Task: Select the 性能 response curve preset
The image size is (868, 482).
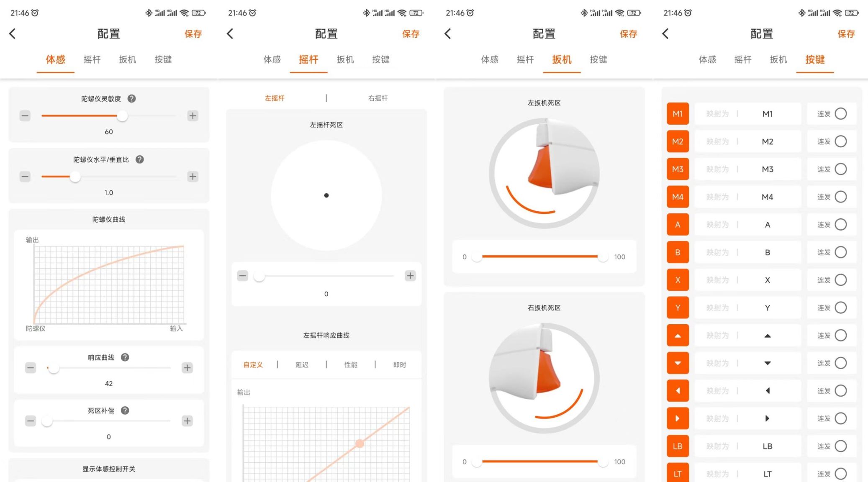Action: (x=351, y=365)
